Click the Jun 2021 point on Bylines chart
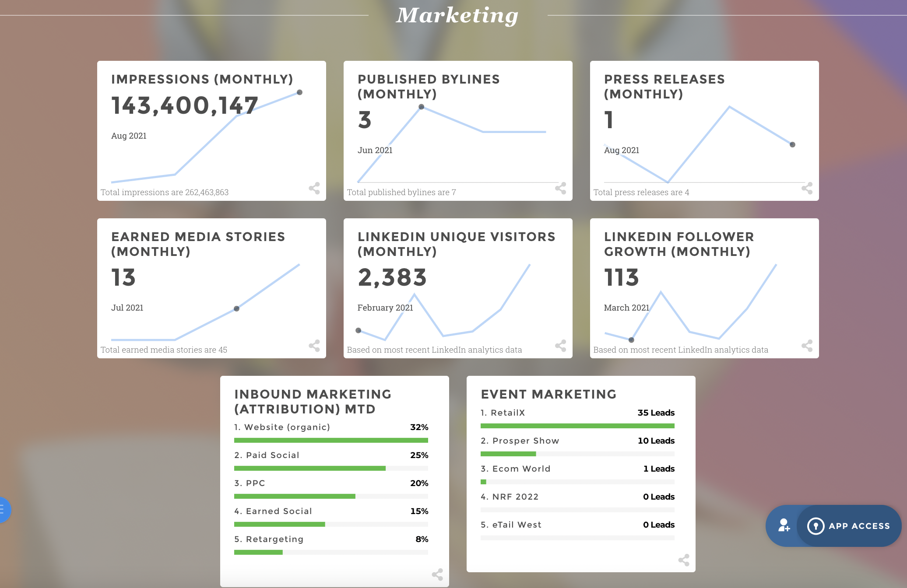Image resolution: width=907 pixels, height=588 pixels. (421, 107)
